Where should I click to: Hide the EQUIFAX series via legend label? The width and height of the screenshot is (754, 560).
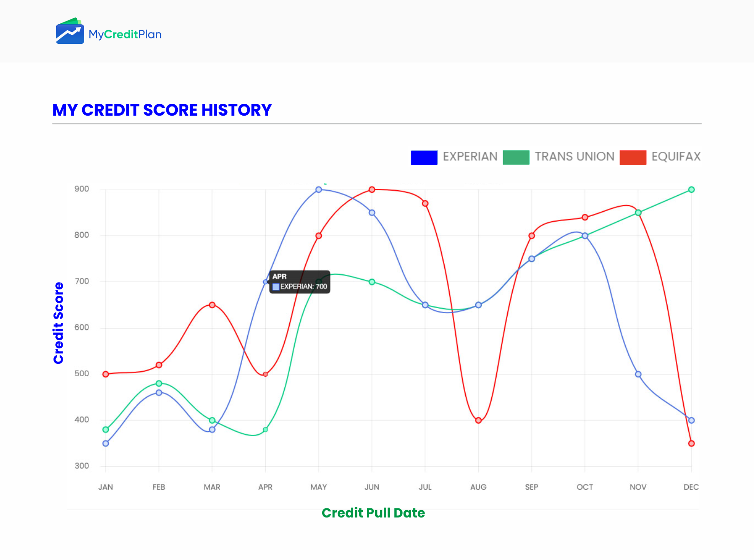[x=676, y=157]
